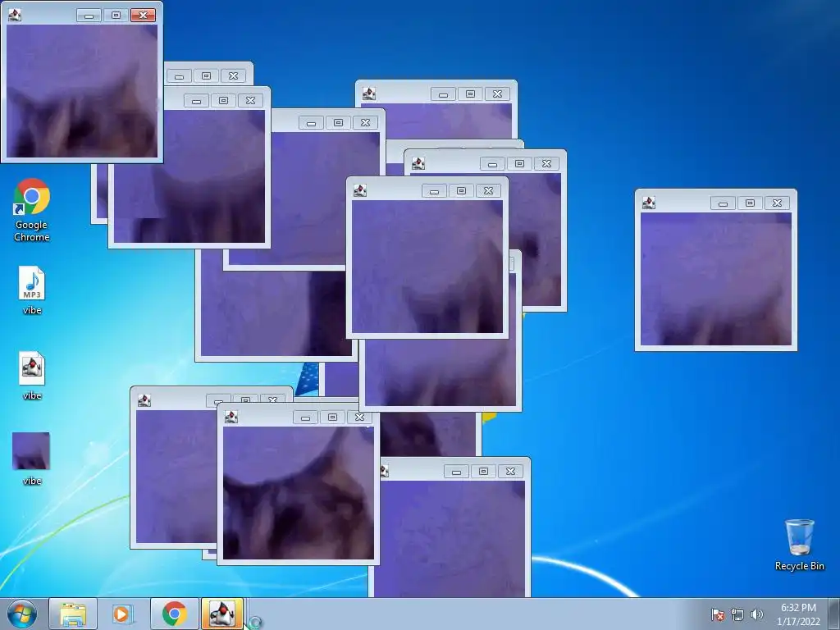Open the volume speaker tray icon

click(x=756, y=614)
